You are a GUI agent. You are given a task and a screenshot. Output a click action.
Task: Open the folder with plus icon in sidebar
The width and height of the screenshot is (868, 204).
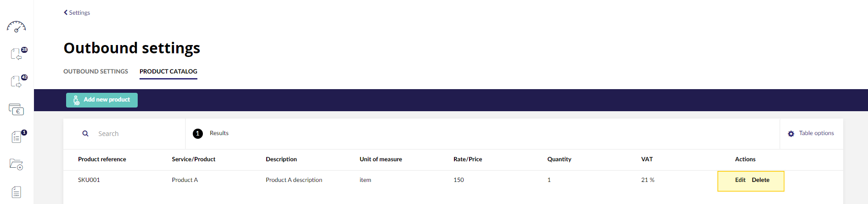pyautogui.click(x=17, y=164)
